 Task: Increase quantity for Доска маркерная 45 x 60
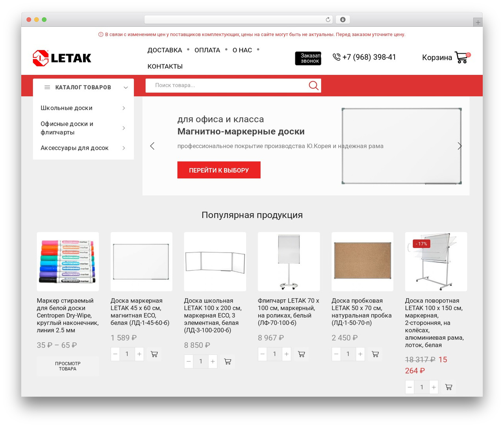pyautogui.click(x=139, y=354)
